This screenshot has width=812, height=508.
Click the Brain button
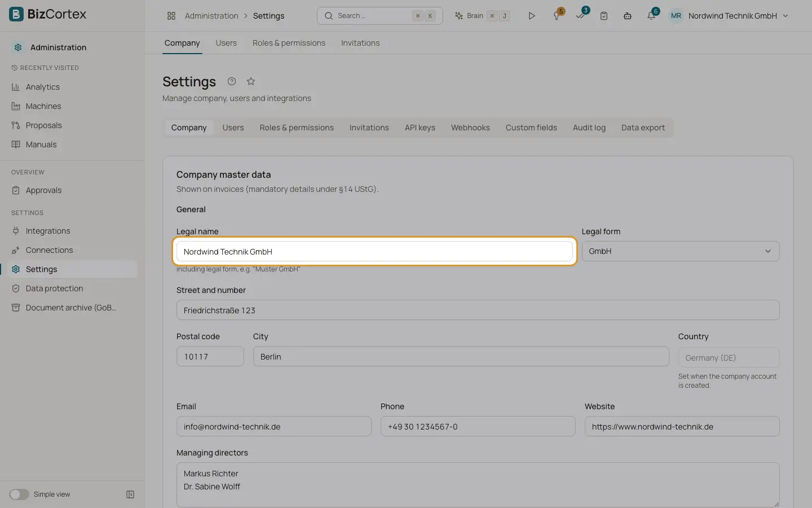pos(483,16)
